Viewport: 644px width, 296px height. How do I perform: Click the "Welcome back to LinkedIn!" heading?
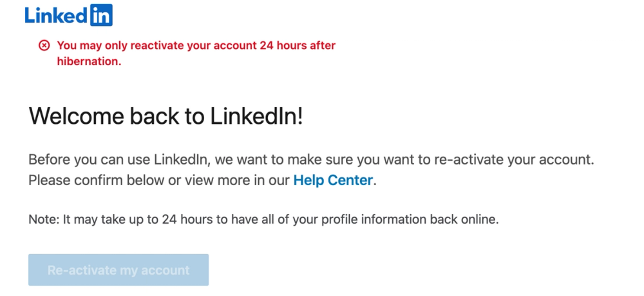click(166, 117)
